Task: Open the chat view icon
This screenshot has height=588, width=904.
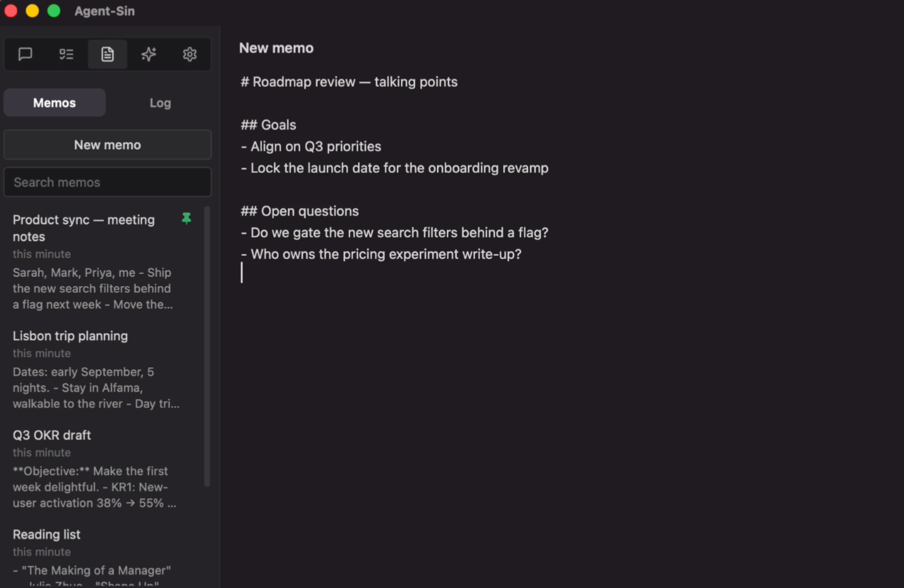Action: 25,54
